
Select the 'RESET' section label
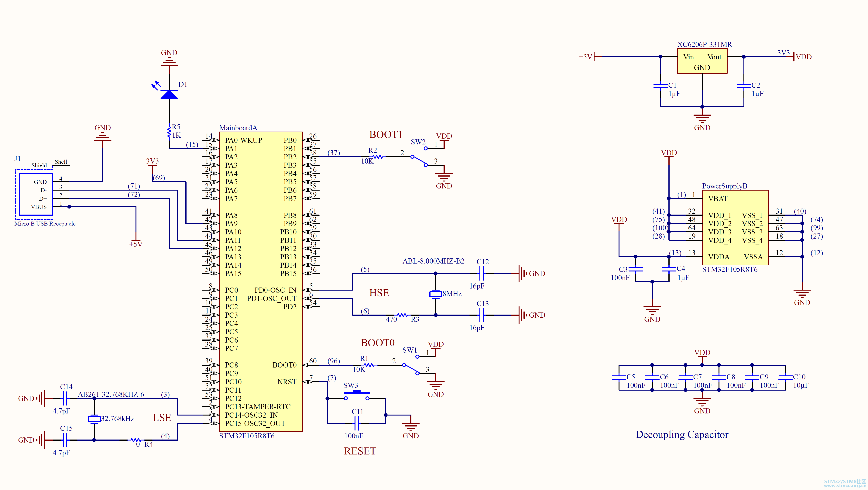click(x=360, y=451)
